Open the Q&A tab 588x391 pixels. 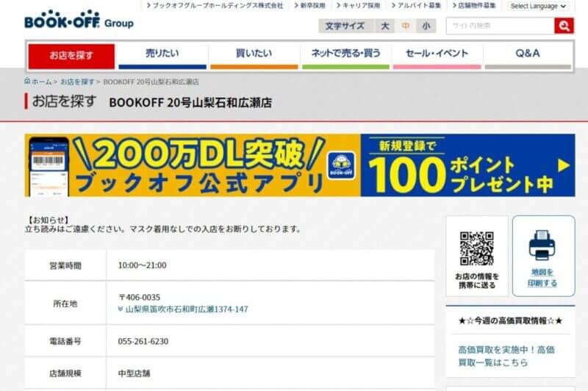coord(528,57)
